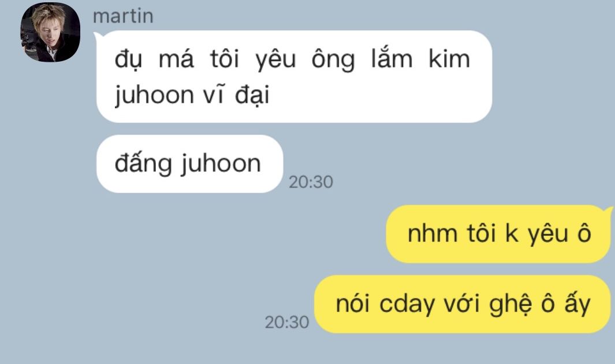Select the yellow 'nói cday với ghệ ô ấy' bubble
The image size is (615, 364).
[463, 304]
